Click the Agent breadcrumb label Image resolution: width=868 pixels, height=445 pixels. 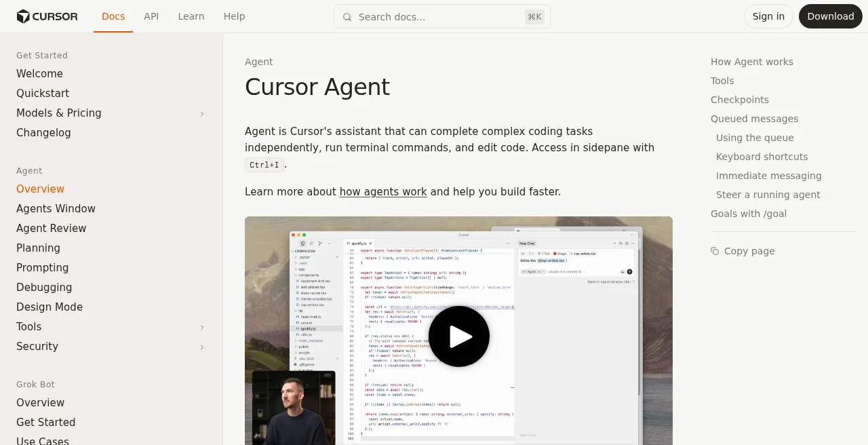pos(259,62)
